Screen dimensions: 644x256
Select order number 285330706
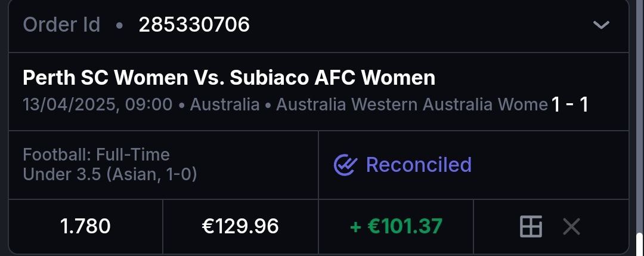click(x=194, y=25)
